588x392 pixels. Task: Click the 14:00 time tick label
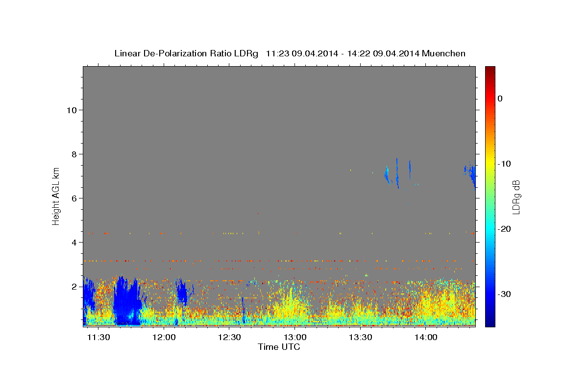point(426,338)
